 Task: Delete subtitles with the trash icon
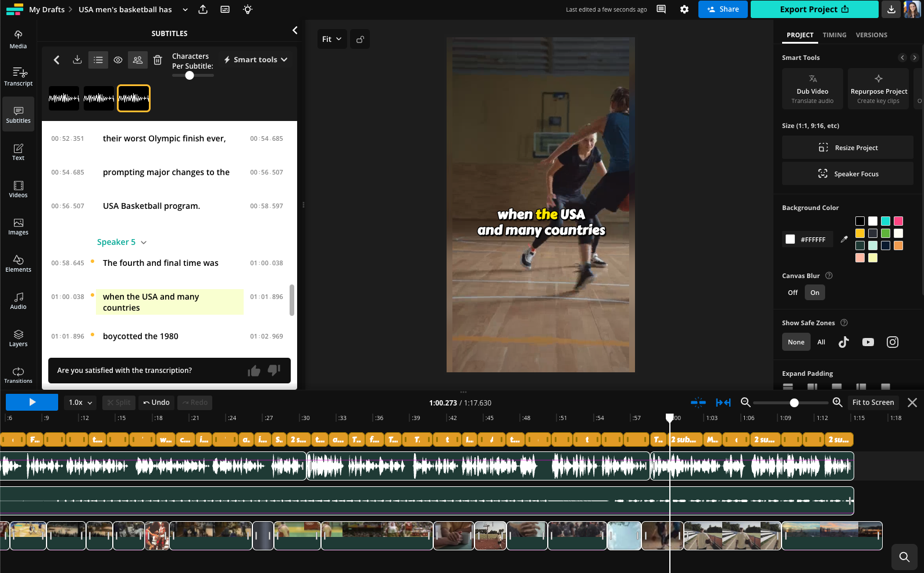coord(158,60)
